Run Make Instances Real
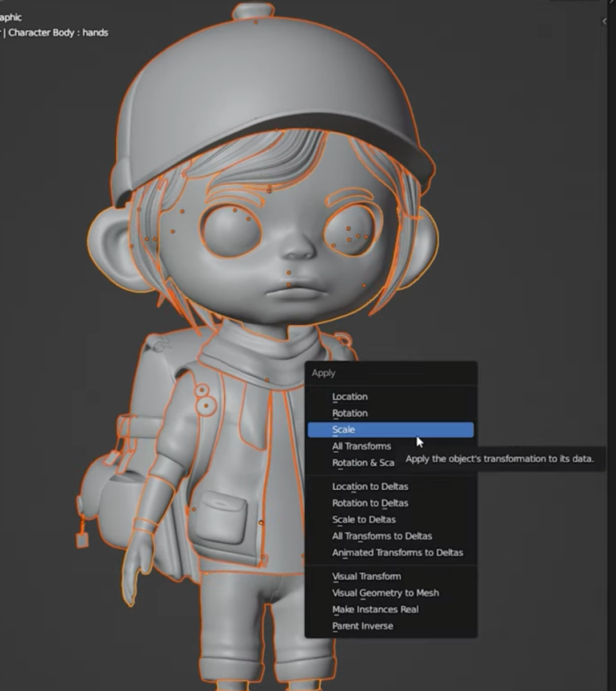This screenshot has height=691, width=616. pos(375,609)
